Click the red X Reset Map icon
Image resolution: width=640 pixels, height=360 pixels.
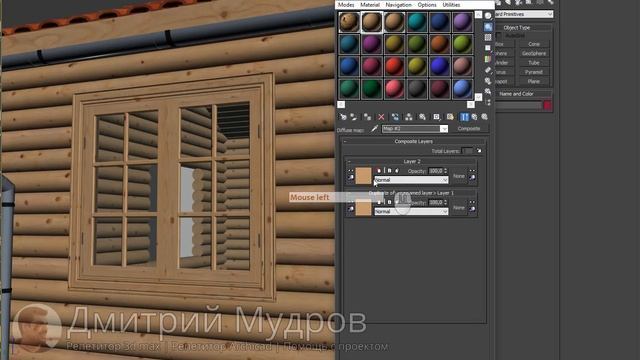point(381,117)
